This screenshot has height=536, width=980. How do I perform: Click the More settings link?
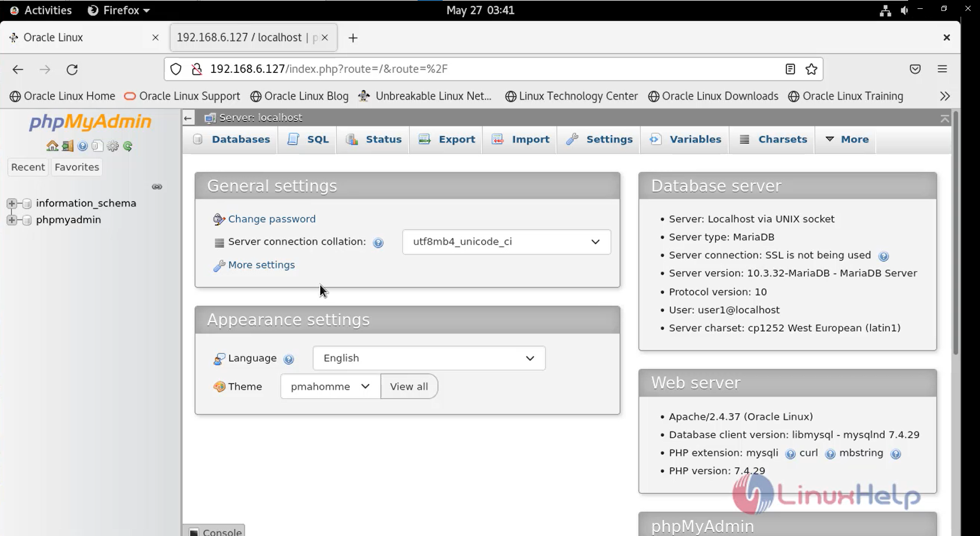coord(261,265)
